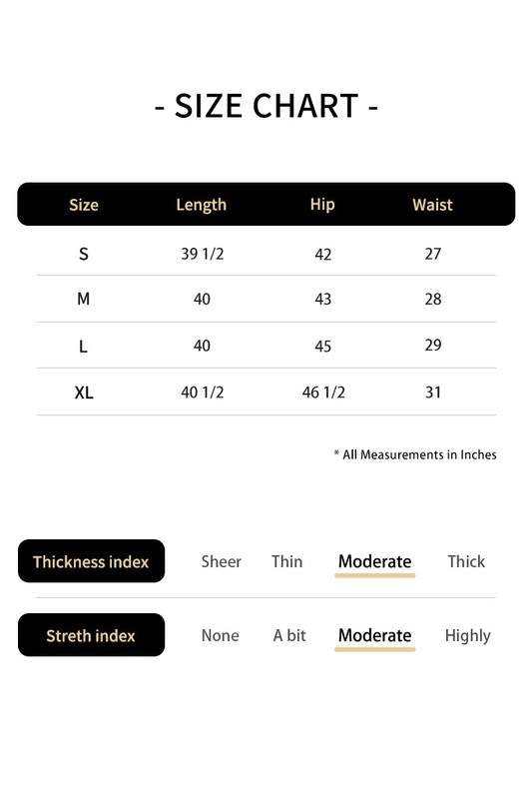Choose Moderate thickness option
Screen dimensions: 532x799
[374, 561]
